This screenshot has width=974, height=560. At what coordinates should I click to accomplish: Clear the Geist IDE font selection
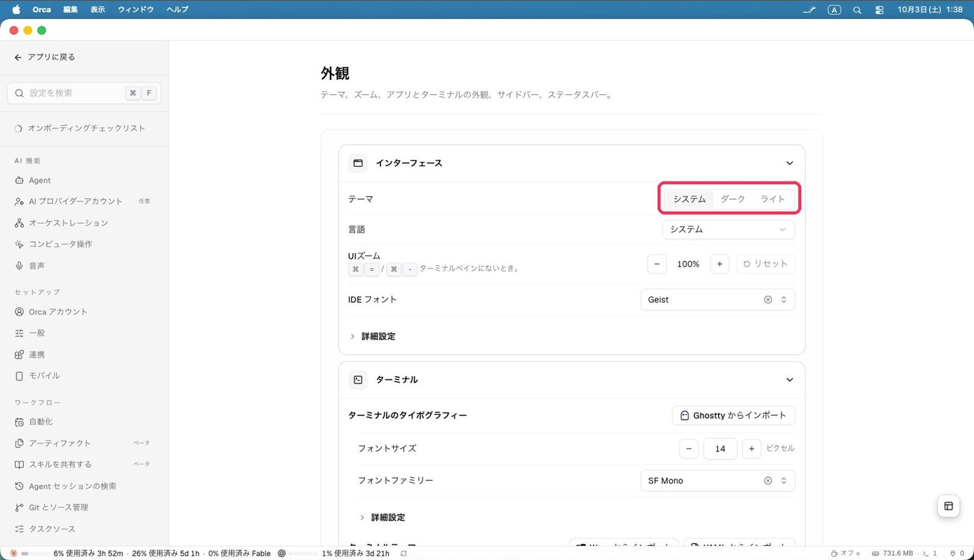768,299
